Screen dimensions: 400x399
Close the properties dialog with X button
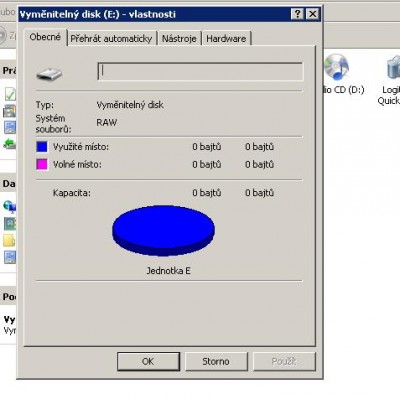tap(312, 14)
